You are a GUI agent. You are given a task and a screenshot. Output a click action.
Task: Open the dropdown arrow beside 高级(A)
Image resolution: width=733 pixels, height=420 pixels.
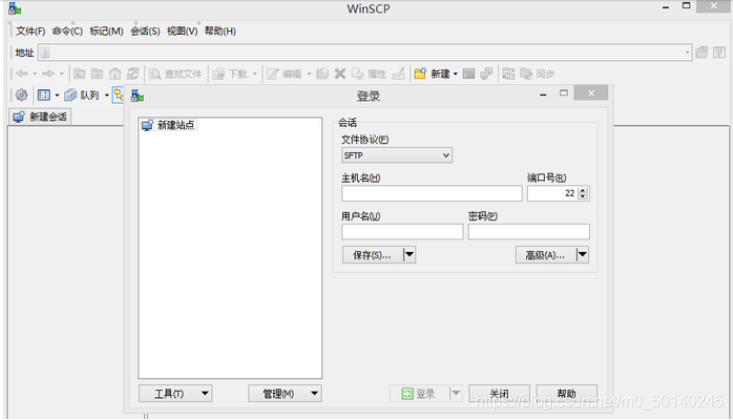coord(582,254)
